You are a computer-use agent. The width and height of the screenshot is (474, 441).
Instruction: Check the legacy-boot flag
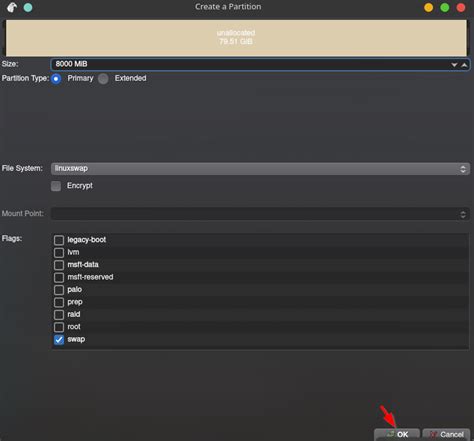click(59, 240)
